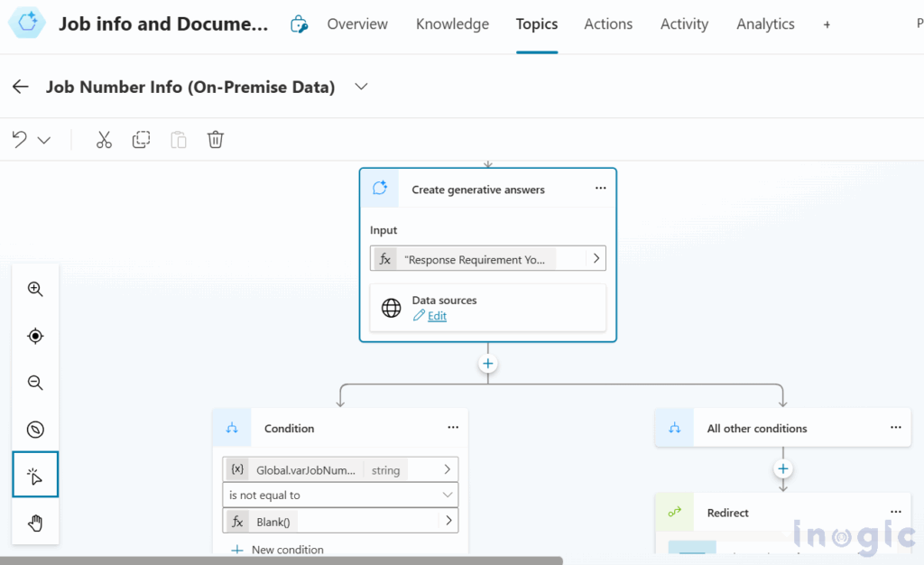Activate the selection pointer tool

(35, 476)
